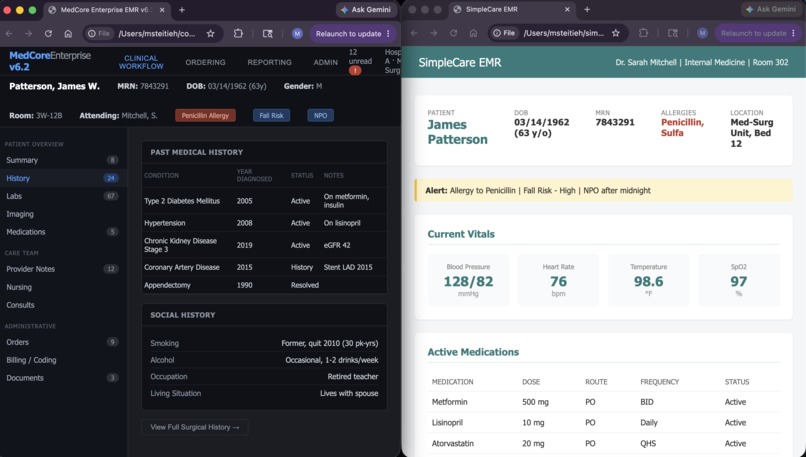806x457 pixels.
Task: Open the Clinical Workflow menu
Action: 141,62
